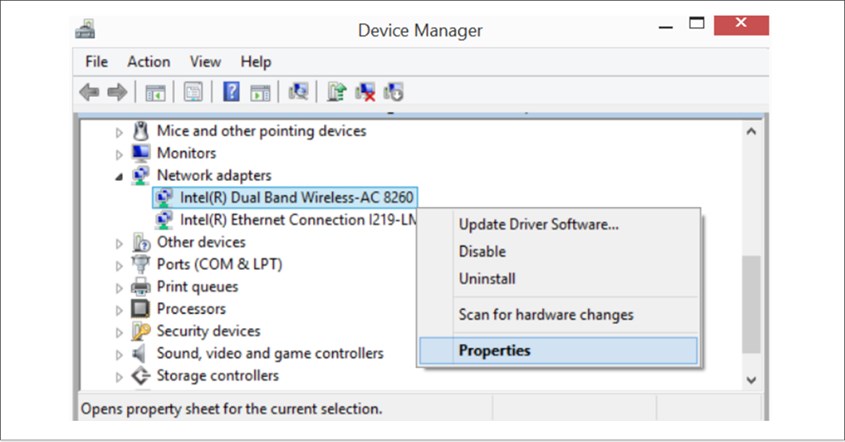The image size is (845, 442).
Task: Click the mouse icon beside Mice and other pointing devices
Action: click(141, 131)
